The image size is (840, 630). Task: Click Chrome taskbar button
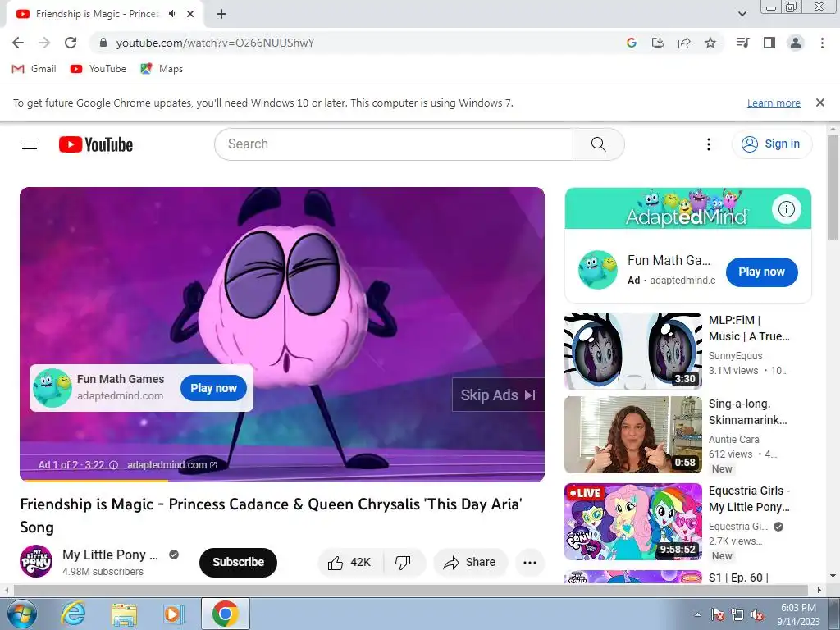[225, 614]
